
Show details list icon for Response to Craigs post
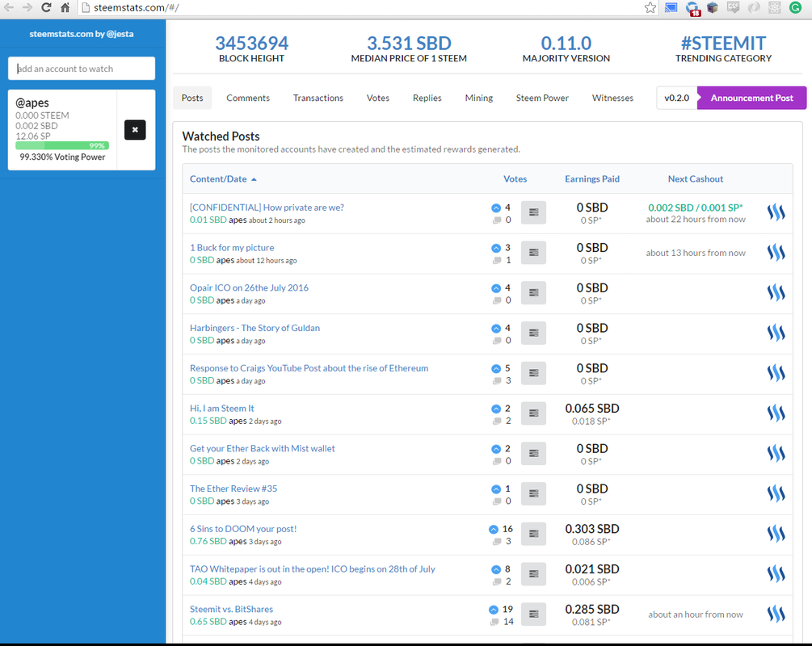pos(533,373)
